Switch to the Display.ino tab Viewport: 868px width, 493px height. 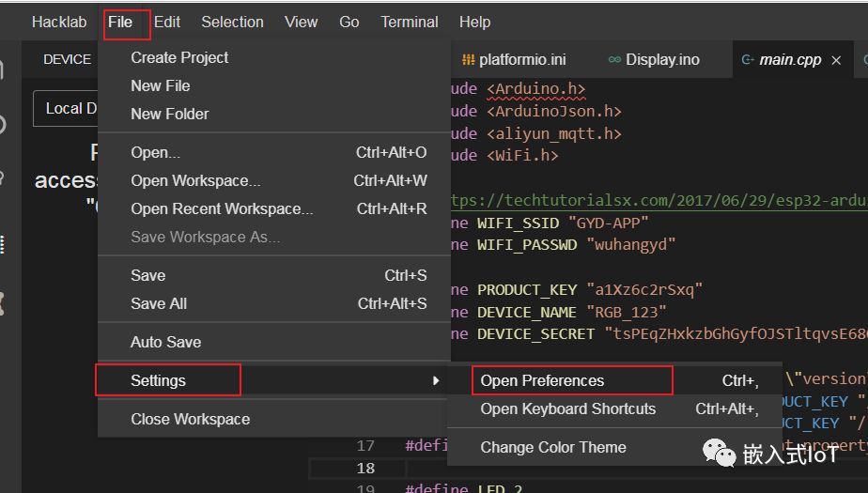click(662, 60)
